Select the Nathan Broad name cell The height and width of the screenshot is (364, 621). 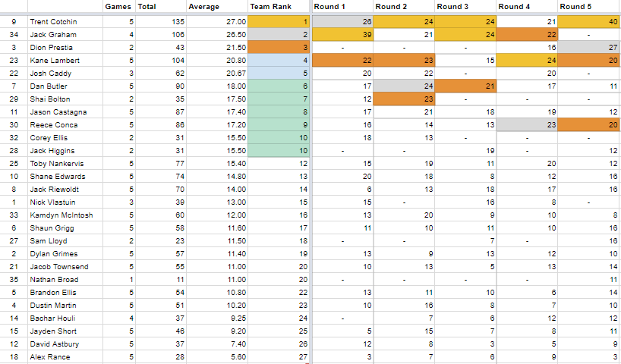(x=65, y=279)
